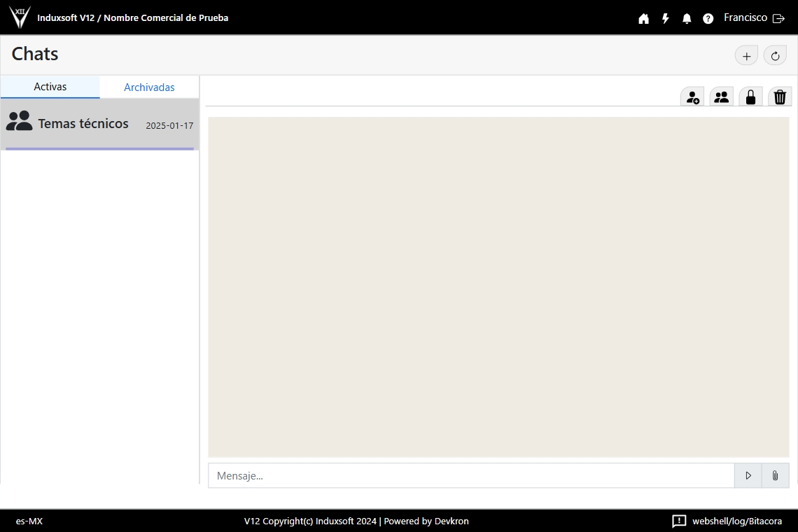Click the Francisco user name

point(745,18)
